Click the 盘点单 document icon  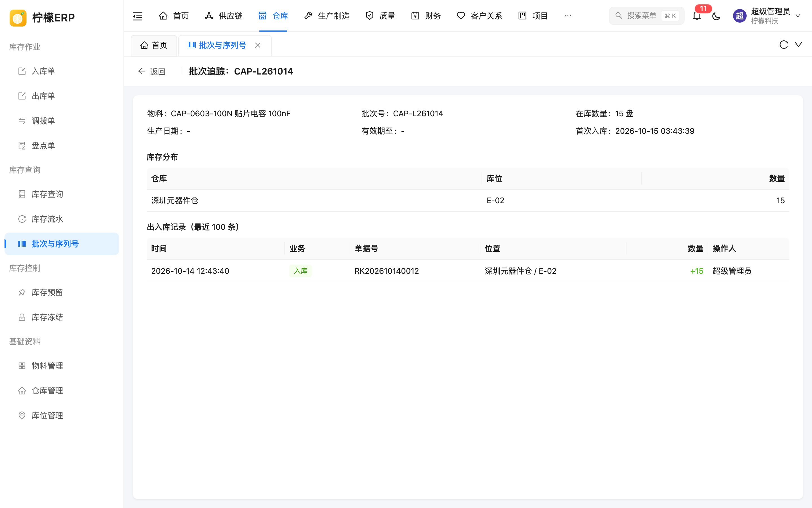tap(22, 146)
